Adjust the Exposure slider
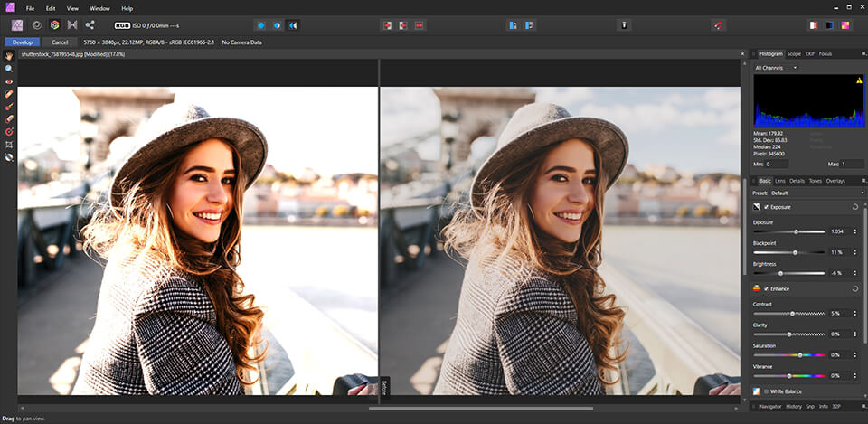 [788, 231]
